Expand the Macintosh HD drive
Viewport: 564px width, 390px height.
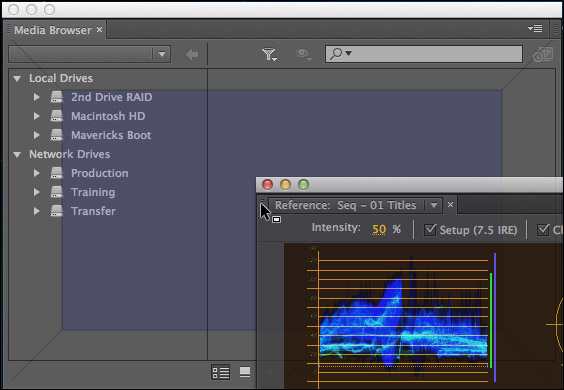click(37, 116)
